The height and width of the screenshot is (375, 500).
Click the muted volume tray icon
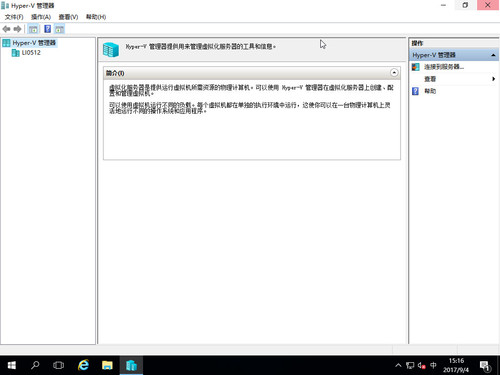click(x=422, y=366)
